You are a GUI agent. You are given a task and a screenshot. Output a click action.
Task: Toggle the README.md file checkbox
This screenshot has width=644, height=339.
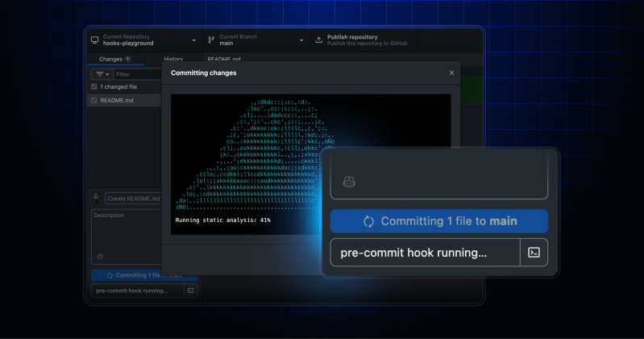point(94,100)
